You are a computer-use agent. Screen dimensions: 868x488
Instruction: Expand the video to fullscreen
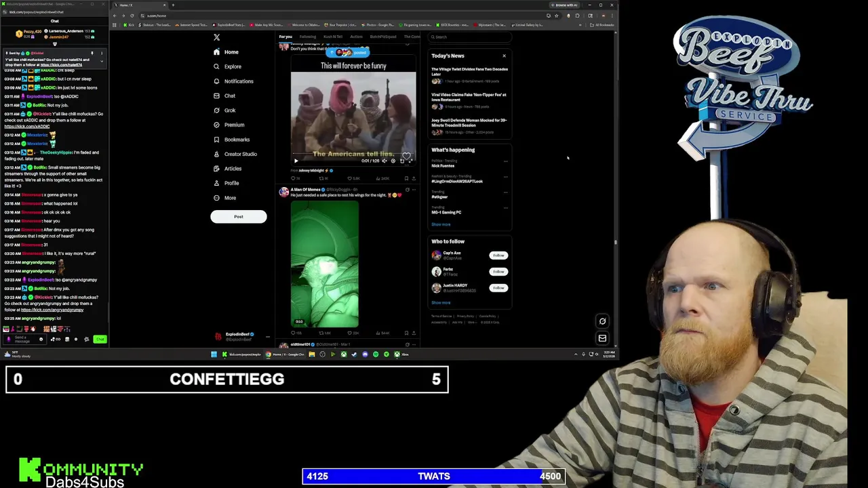click(410, 161)
